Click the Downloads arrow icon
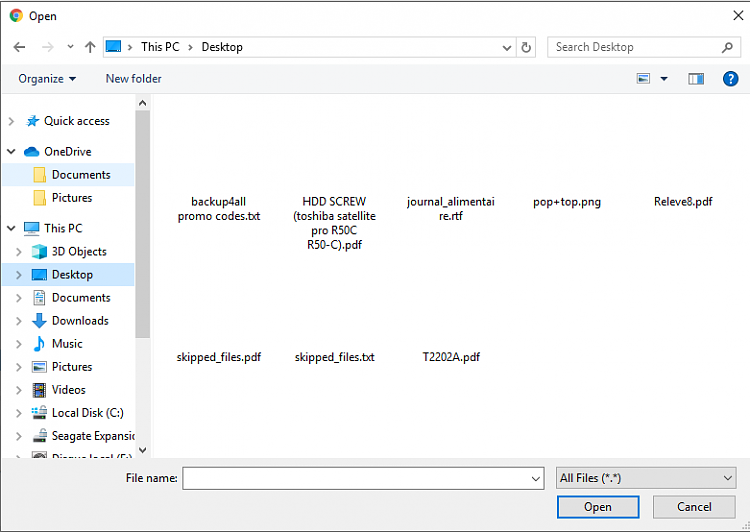This screenshot has height=532, width=750. 39,321
